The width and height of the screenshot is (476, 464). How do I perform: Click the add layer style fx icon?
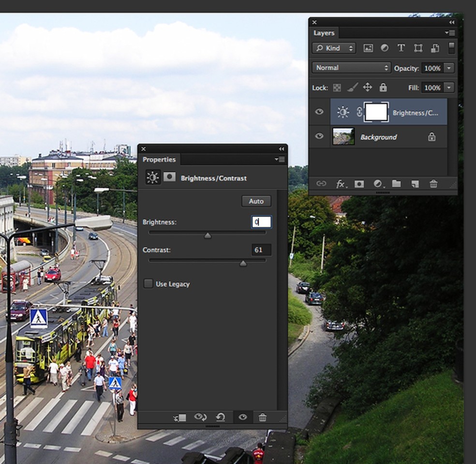tap(341, 184)
